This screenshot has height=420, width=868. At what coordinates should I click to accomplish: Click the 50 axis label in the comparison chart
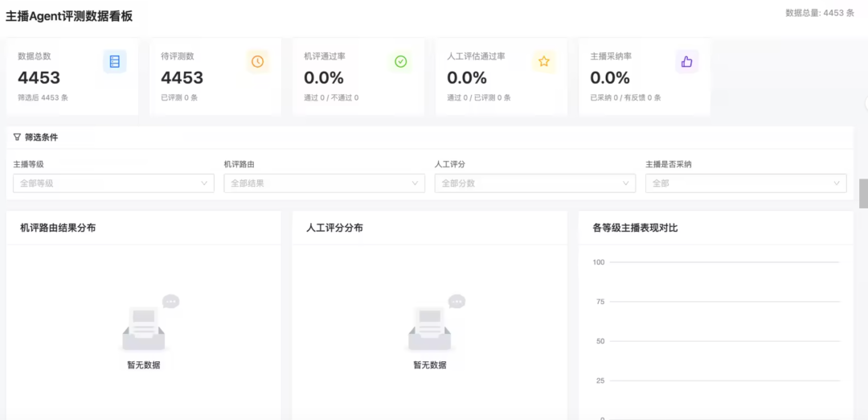(x=600, y=341)
